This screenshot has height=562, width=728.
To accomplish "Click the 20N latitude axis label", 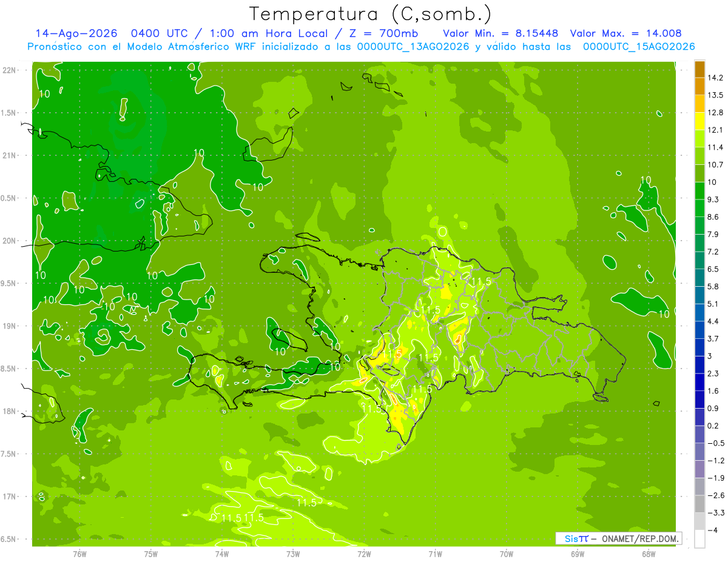I will click(10, 241).
